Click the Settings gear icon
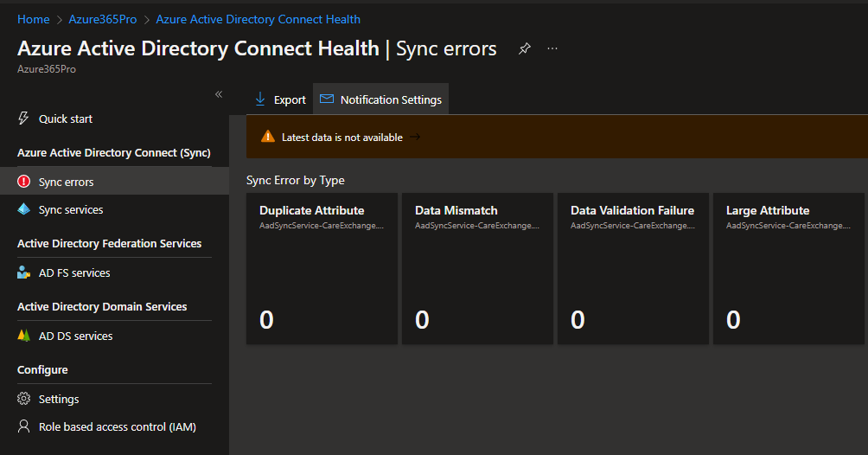This screenshot has height=455, width=868. click(x=24, y=399)
